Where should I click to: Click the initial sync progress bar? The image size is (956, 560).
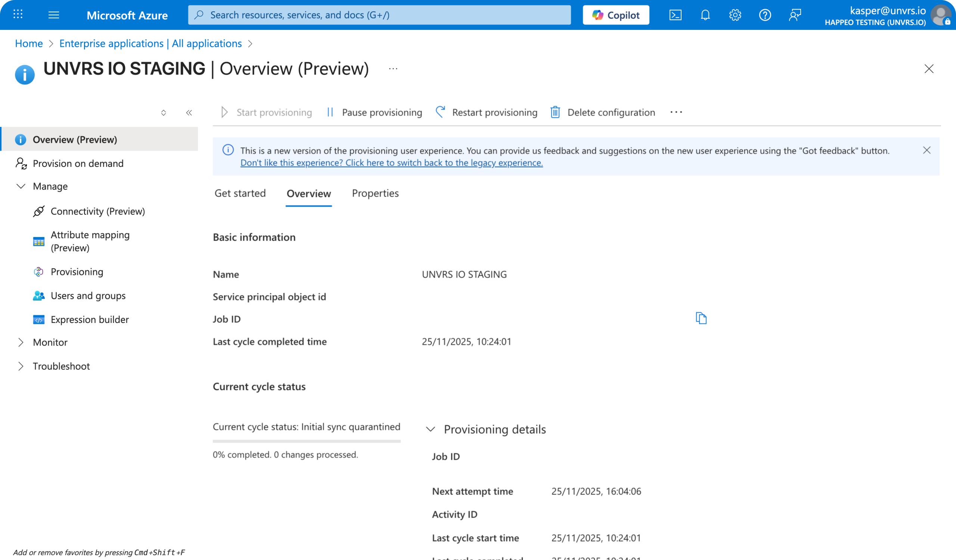coord(306,441)
